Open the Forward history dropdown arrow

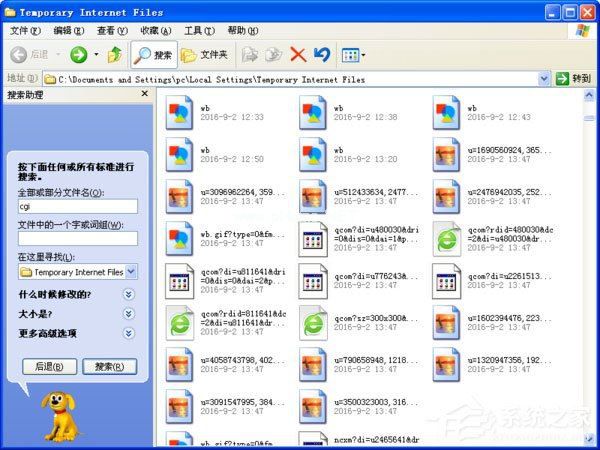point(96,55)
